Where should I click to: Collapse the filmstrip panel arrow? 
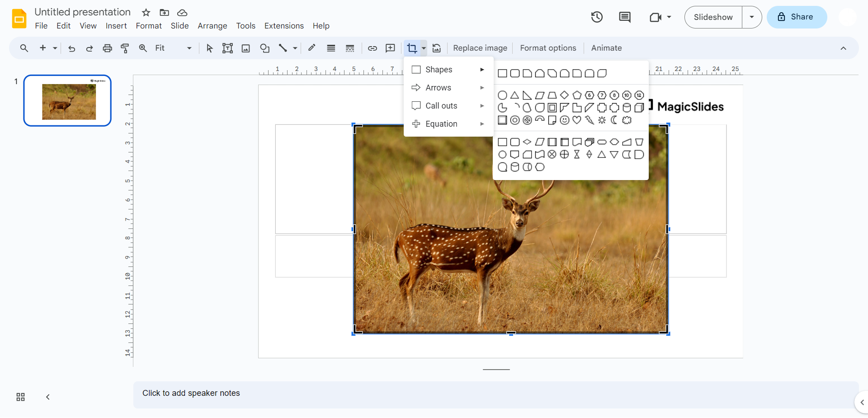(x=48, y=397)
